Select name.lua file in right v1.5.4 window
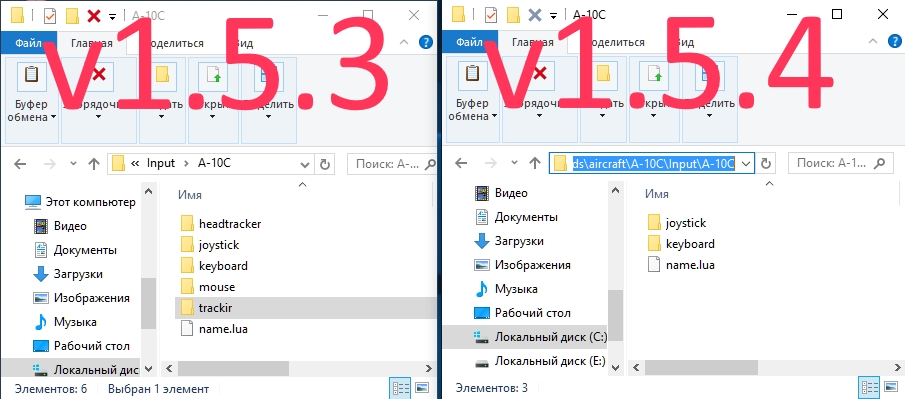The height and width of the screenshot is (399, 905). 680,265
